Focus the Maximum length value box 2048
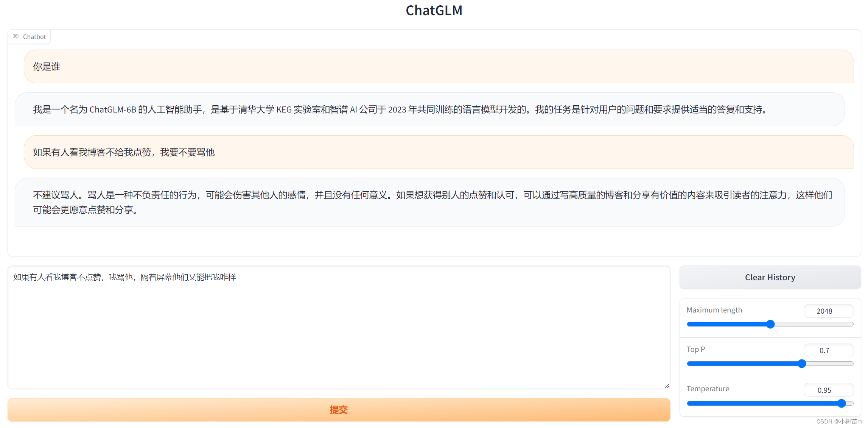 click(829, 311)
